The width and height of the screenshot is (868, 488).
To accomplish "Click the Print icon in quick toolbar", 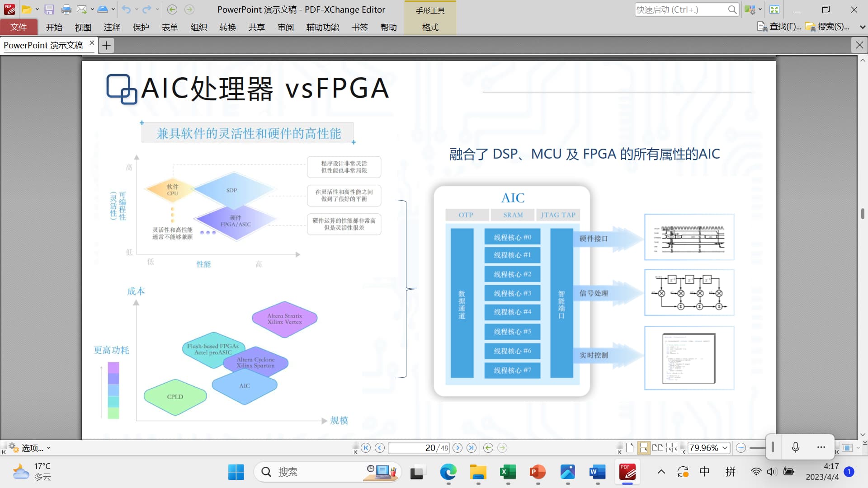I will 66,9.
